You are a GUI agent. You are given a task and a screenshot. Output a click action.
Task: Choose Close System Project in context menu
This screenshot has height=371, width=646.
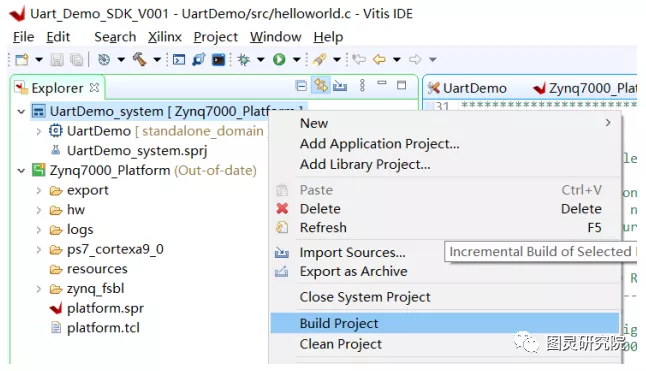[x=445, y=297]
